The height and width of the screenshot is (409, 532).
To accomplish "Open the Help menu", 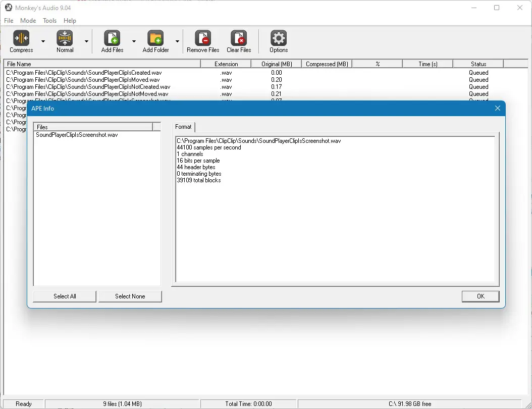I will [70, 21].
